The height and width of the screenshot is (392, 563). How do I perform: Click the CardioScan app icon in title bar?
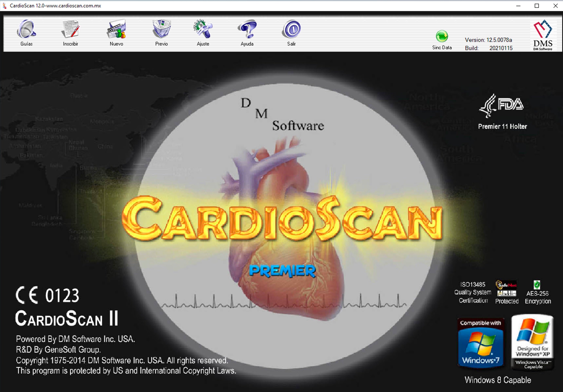pyautogui.click(x=5, y=6)
